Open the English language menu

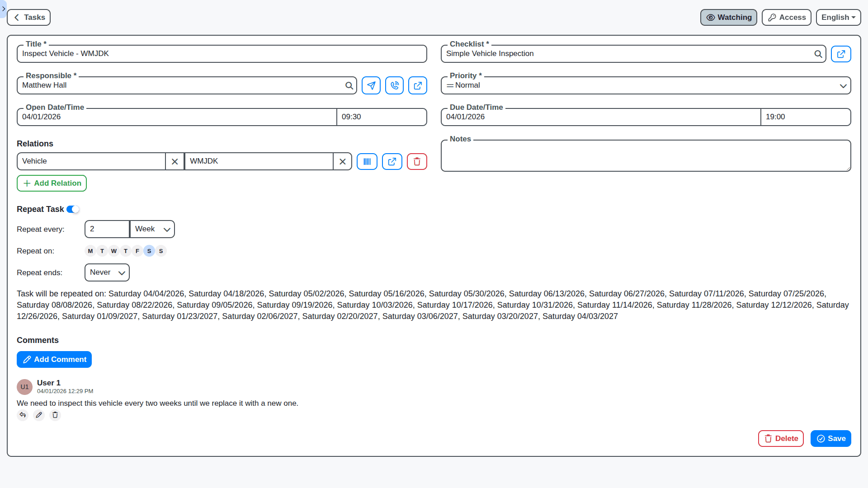[x=838, y=18]
